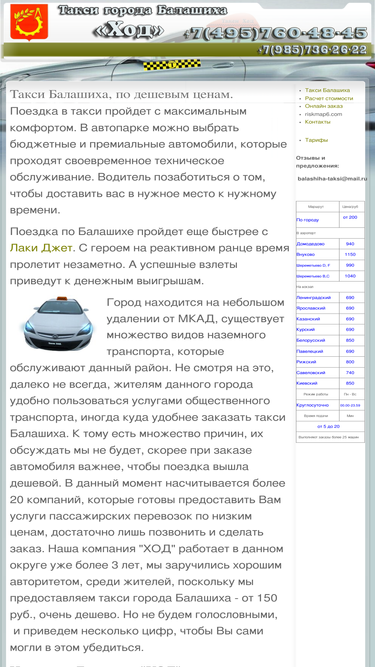Viewport: 375px width, 667px height.
Task: Choose the Ленинградский station route
Action: pos(313,298)
